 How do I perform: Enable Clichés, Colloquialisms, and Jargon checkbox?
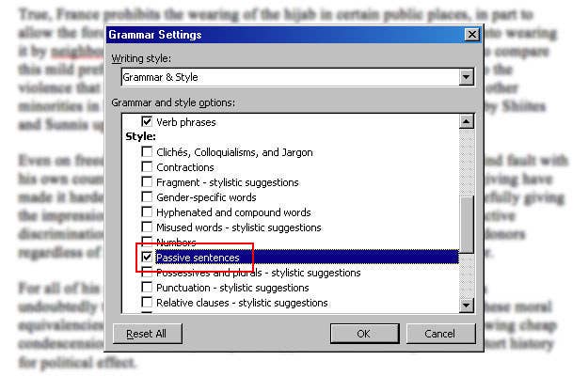pos(147,152)
